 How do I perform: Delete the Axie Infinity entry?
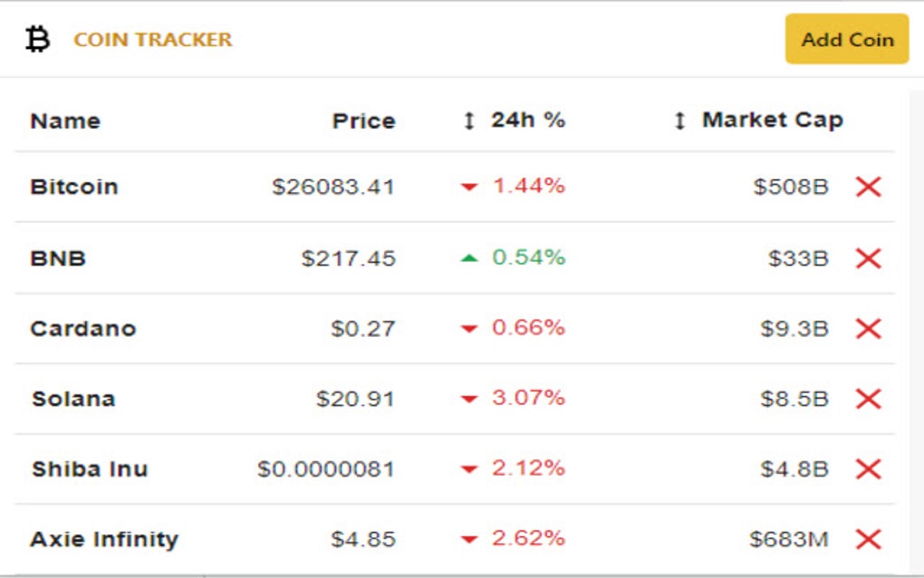click(x=868, y=538)
